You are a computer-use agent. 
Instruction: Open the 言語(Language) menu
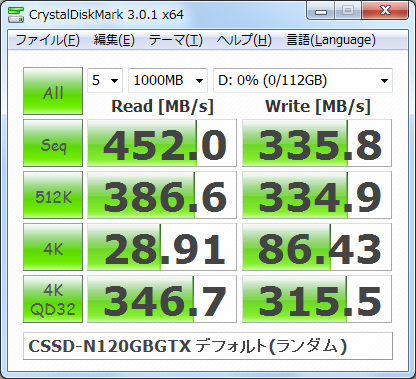(331, 40)
